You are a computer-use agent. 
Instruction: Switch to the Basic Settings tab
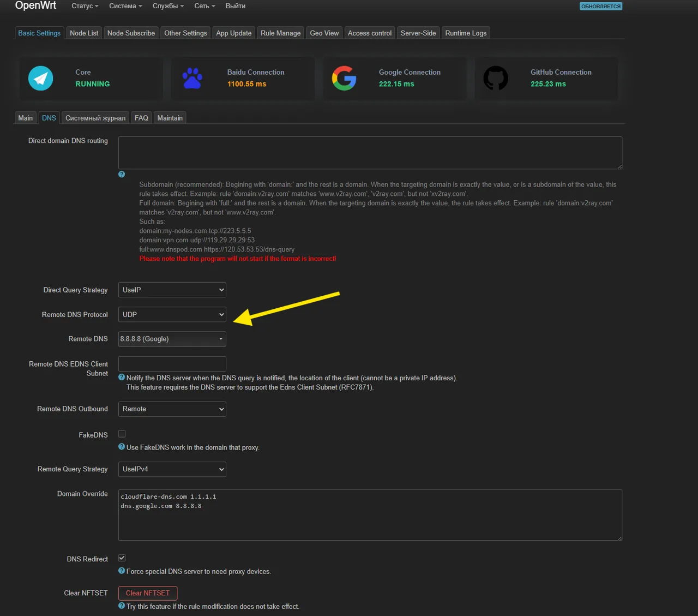click(39, 33)
